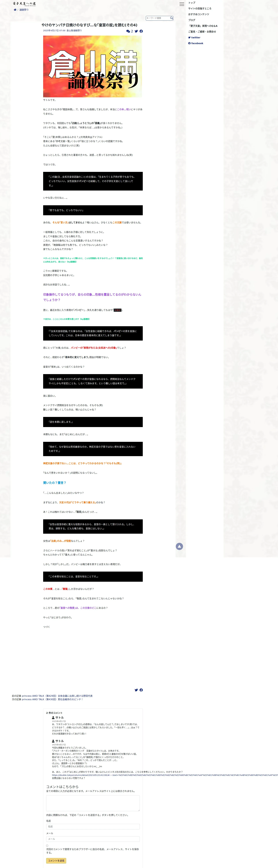
Task: Open previous post princess AIKO TALK 第429回
Action: click(x=57, y=696)
